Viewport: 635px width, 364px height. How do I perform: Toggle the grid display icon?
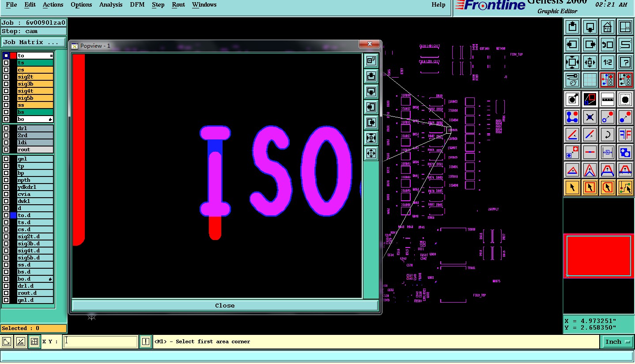pyautogui.click(x=590, y=80)
